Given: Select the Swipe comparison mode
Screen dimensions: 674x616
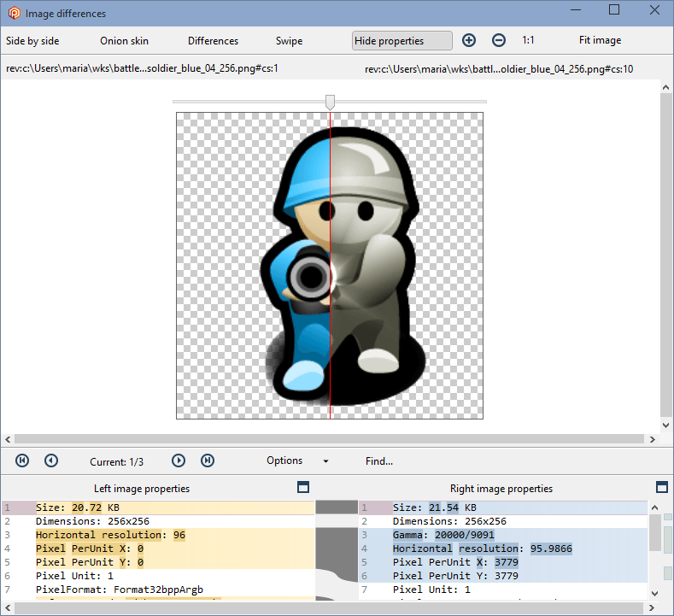Looking at the screenshot, I should coord(289,41).
